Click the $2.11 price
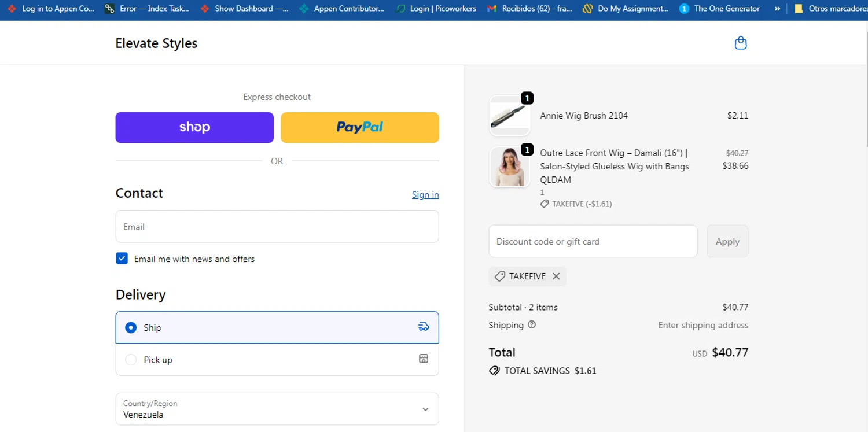The width and height of the screenshot is (868, 432). [738, 116]
